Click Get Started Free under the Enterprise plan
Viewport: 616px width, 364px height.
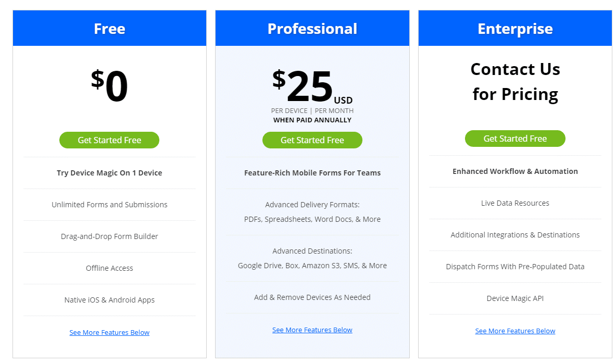[515, 139]
